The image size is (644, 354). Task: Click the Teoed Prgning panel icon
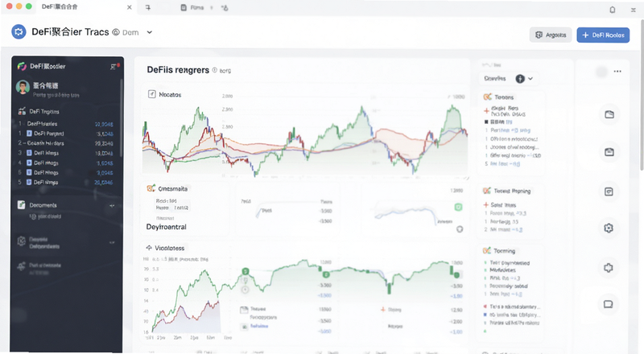[487, 191]
